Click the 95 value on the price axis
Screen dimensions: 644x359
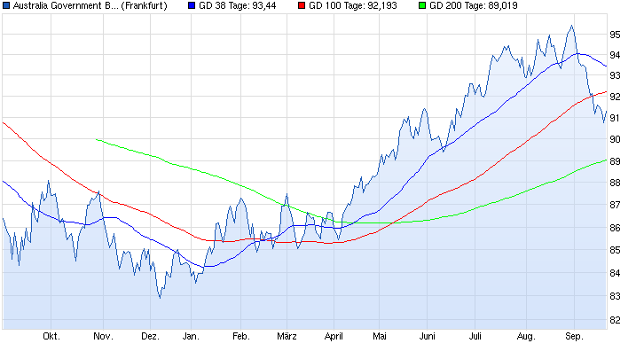[x=615, y=34]
